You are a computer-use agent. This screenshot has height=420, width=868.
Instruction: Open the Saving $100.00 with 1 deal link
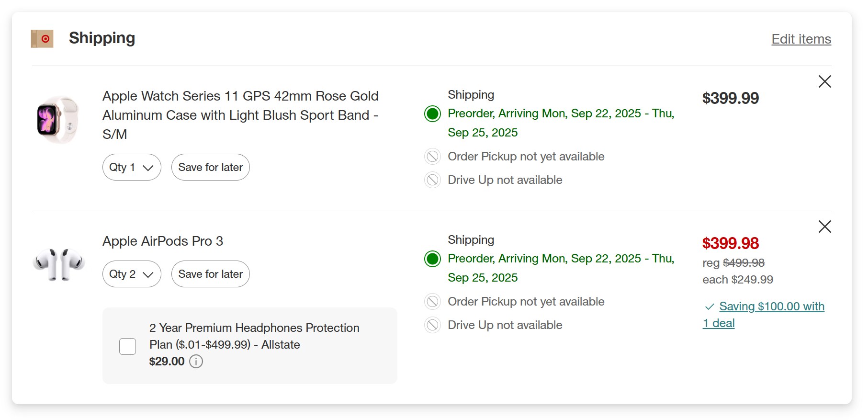point(771,307)
